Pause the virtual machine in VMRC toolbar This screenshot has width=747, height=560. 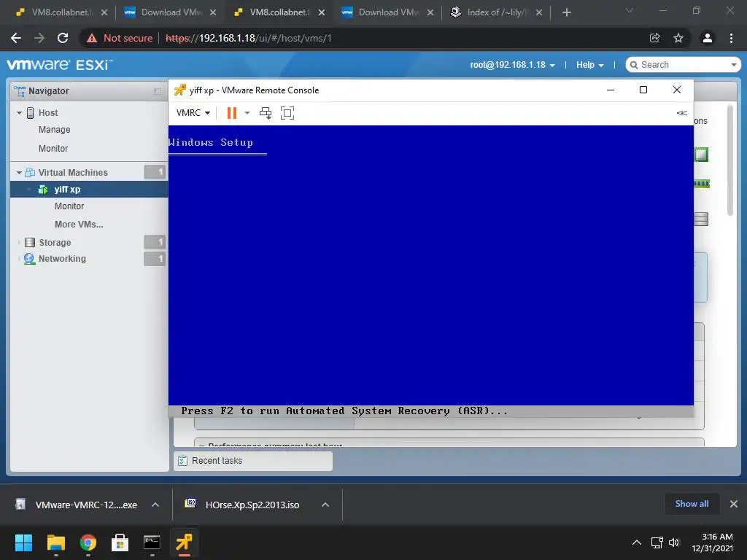[x=232, y=113]
